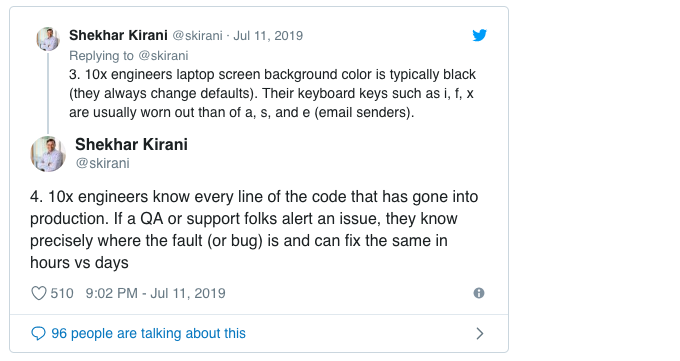Open the 'Jul 11, 2019' date of parent tweet
The height and width of the screenshot is (361, 680).
pyautogui.click(x=268, y=36)
